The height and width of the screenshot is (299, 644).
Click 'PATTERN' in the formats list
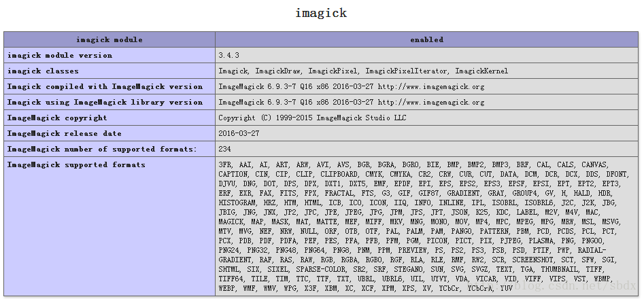pos(494,231)
